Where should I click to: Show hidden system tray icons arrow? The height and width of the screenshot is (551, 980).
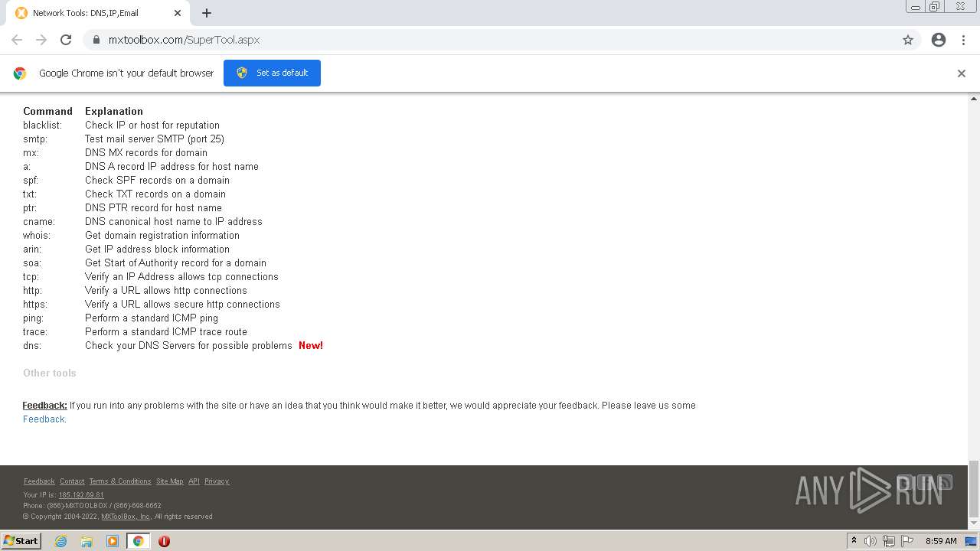[854, 541]
